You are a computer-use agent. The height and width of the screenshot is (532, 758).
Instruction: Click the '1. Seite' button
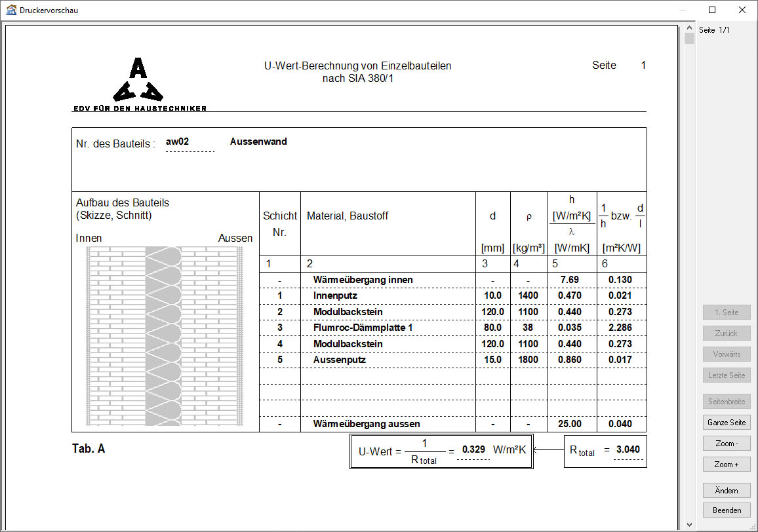tap(727, 312)
